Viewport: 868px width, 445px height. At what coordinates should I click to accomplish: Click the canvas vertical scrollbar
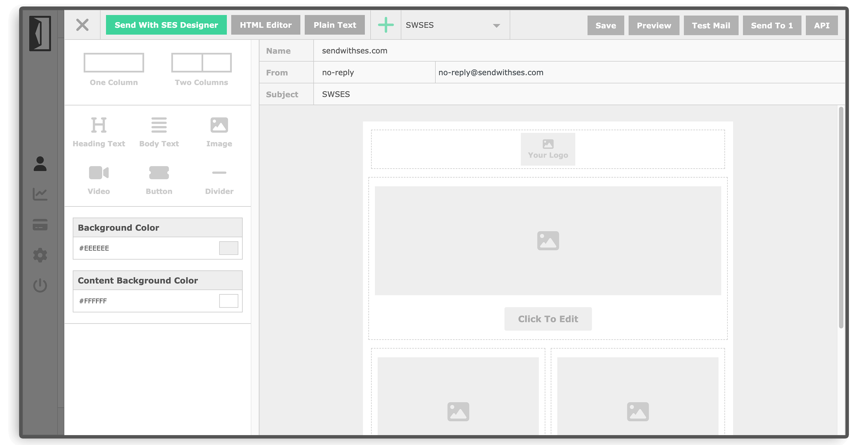click(x=841, y=218)
